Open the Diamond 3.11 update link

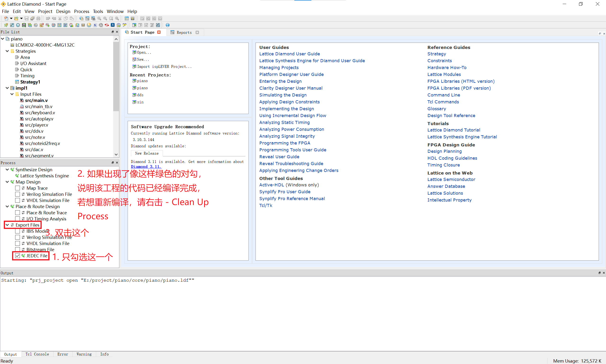[146, 167]
